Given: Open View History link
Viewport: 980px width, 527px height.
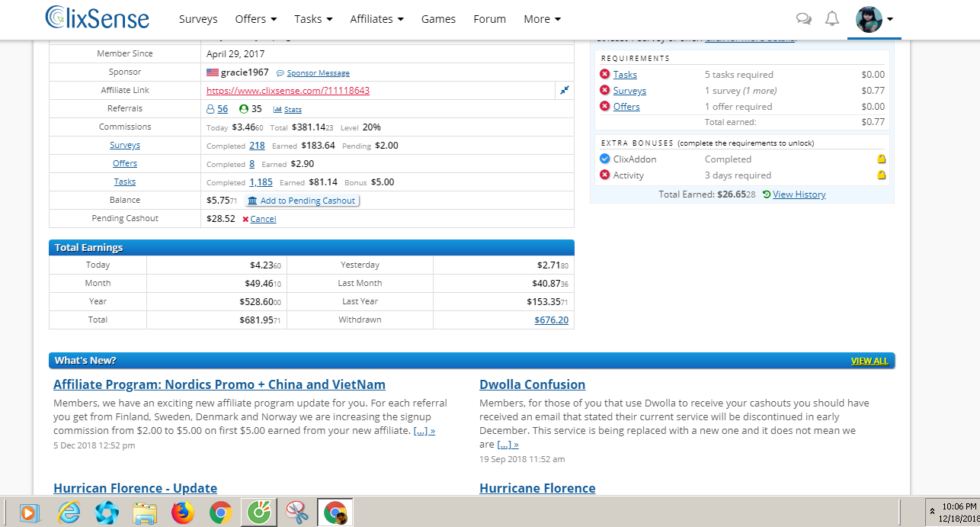Looking at the screenshot, I should click(x=799, y=194).
